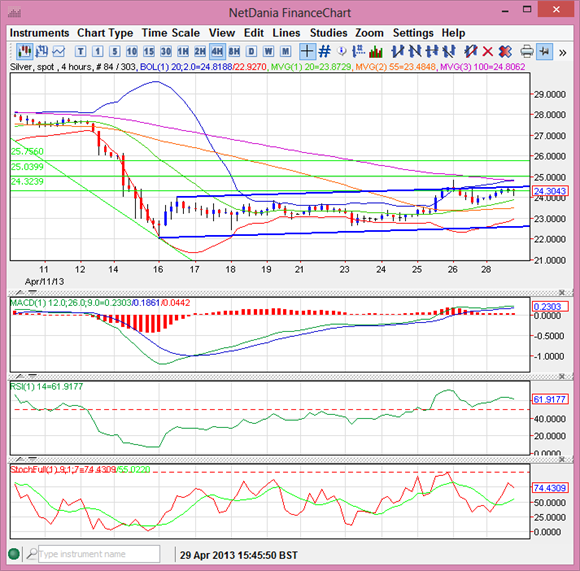Click the green connection status indicator

tap(14, 554)
